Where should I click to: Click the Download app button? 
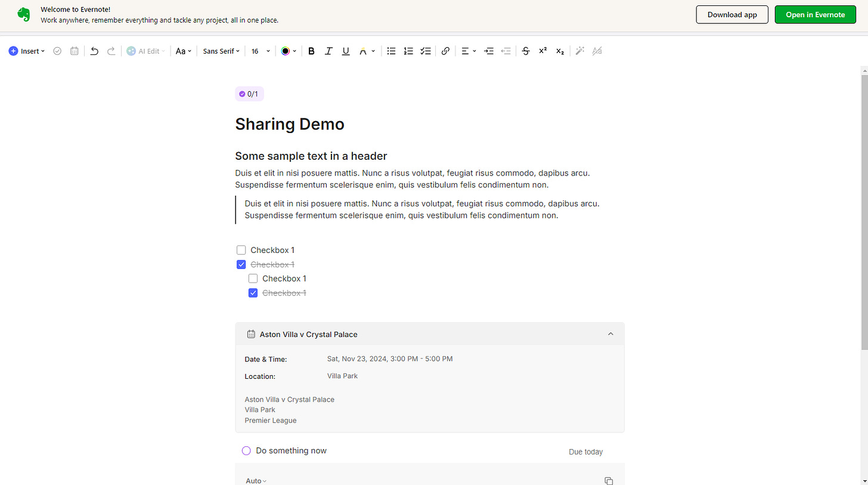click(732, 15)
